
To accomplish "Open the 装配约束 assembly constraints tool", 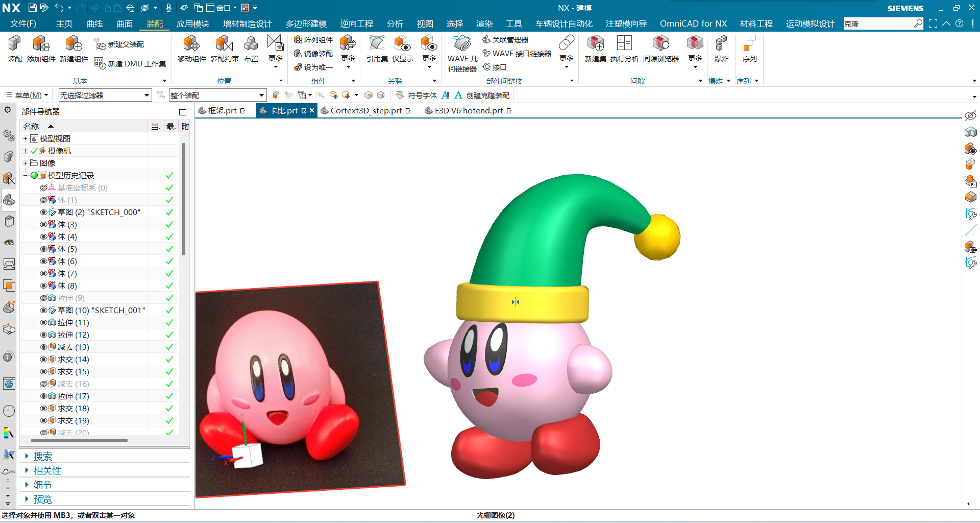I will (x=225, y=49).
